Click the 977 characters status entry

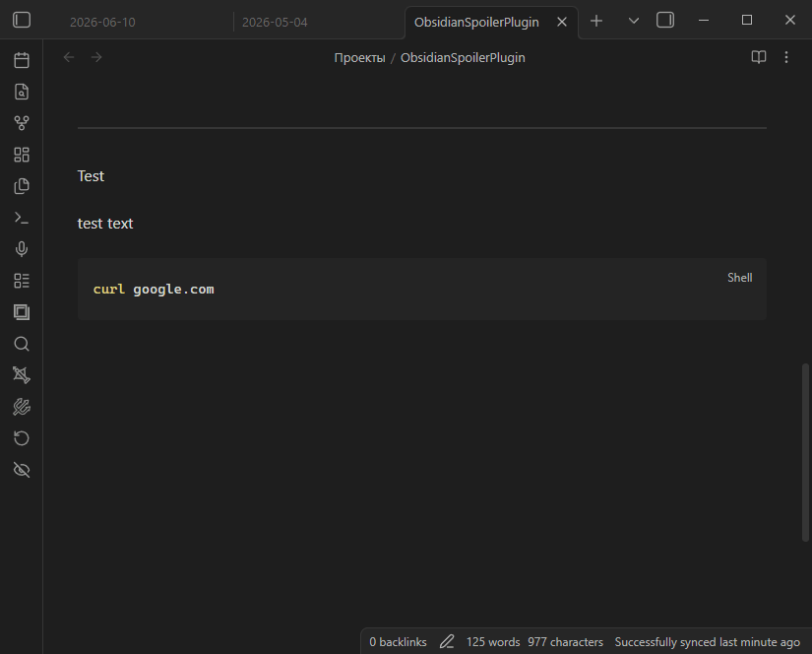566,642
